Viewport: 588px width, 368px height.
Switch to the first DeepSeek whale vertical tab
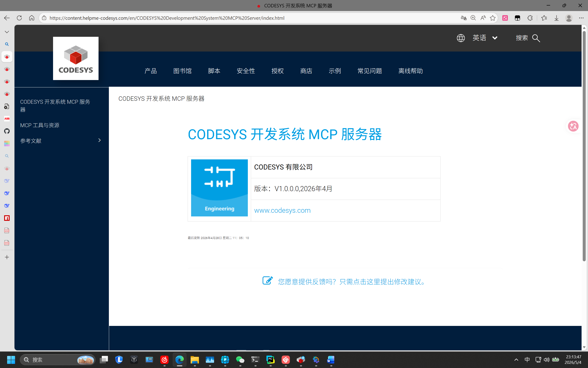pos(7,181)
